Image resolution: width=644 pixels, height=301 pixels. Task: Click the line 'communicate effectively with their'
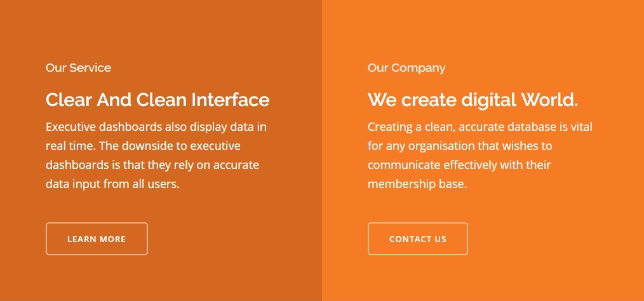[x=459, y=165]
